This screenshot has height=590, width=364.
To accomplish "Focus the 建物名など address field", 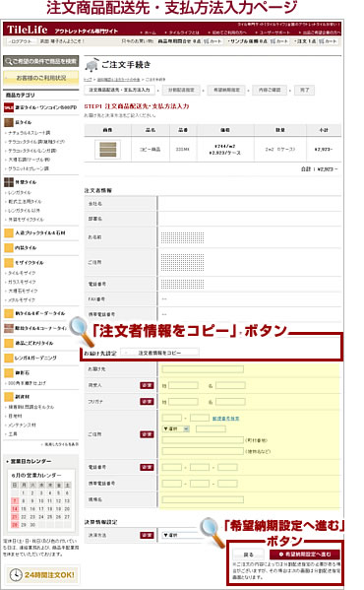I will point(203,451).
